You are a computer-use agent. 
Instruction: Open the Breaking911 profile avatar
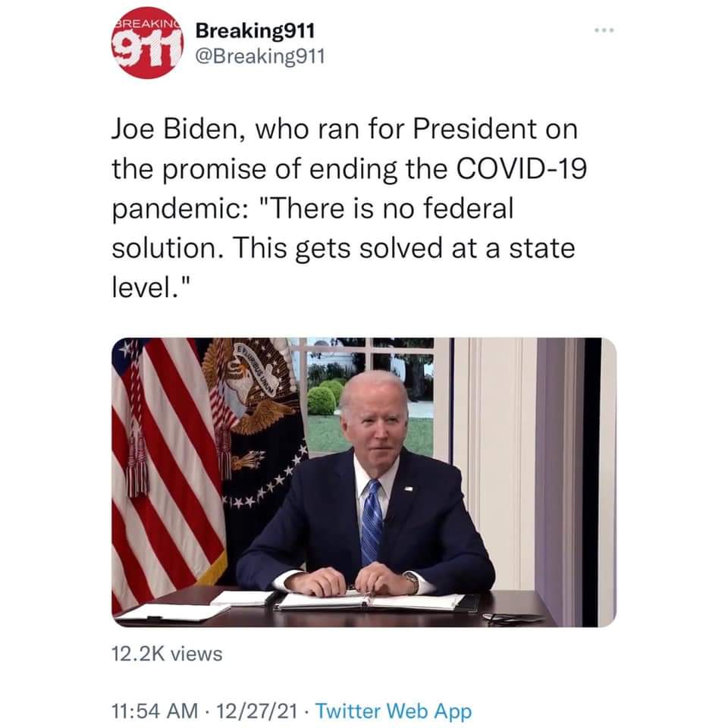tap(148, 42)
